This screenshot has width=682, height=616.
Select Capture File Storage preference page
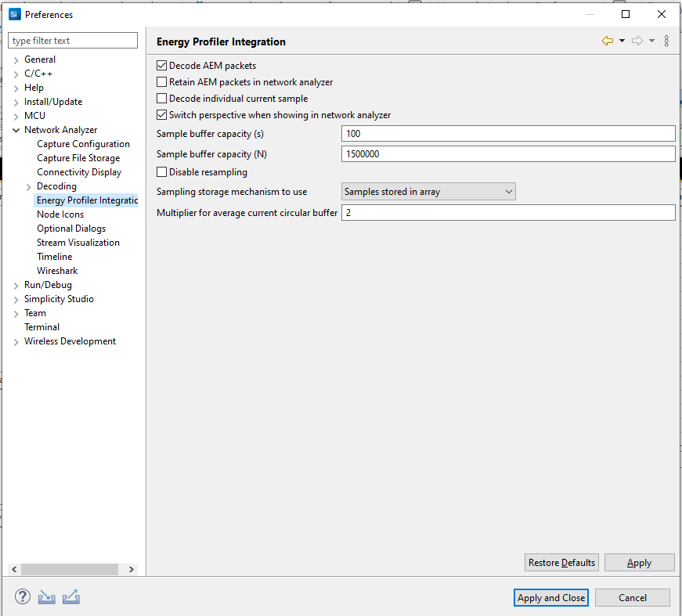click(x=78, y=158)
